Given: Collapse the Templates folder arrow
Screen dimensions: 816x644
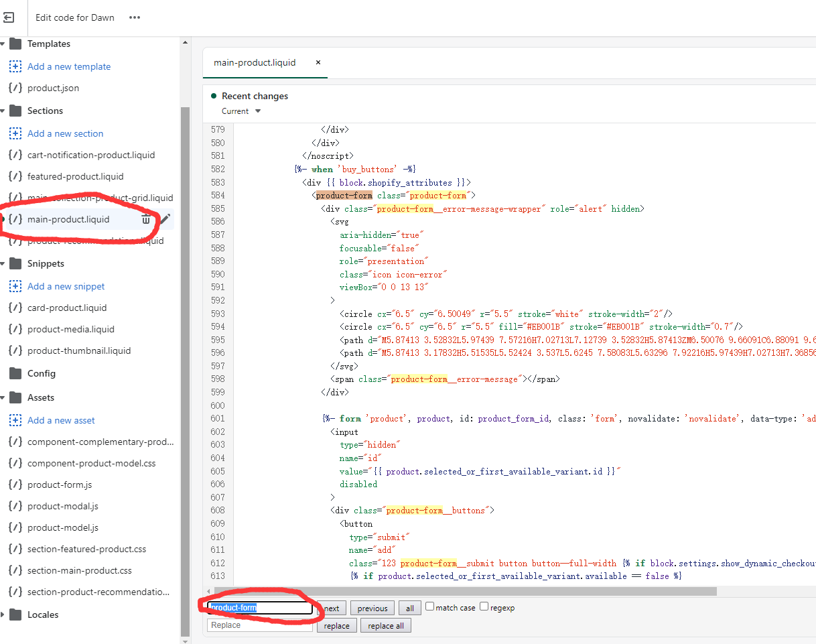Looking at the screenshot, I should (3, 44).
